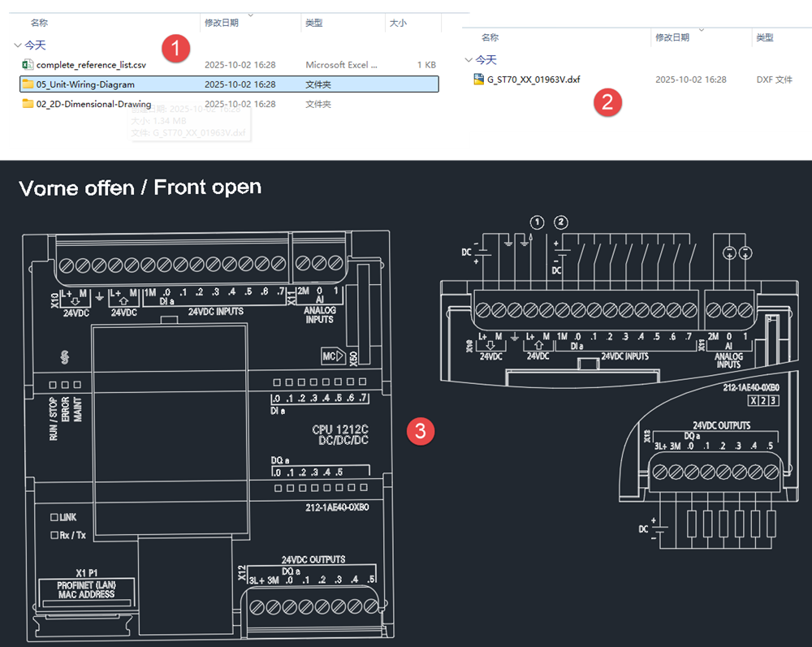Click the DXF file icon for G_ST70_XX_01963V.dxf

click(478, 80)
